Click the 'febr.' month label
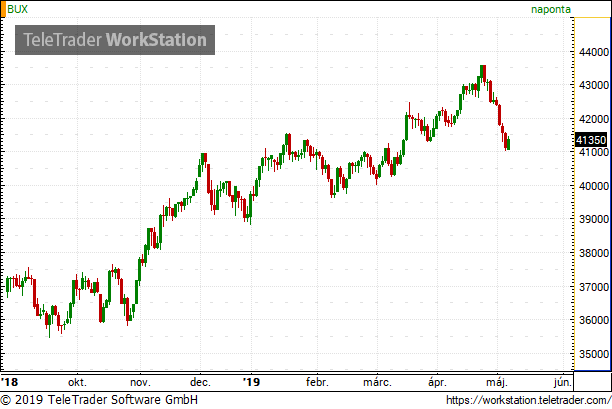Image resolution: width=612 pixels, height=409 pixels. point(317,382)
